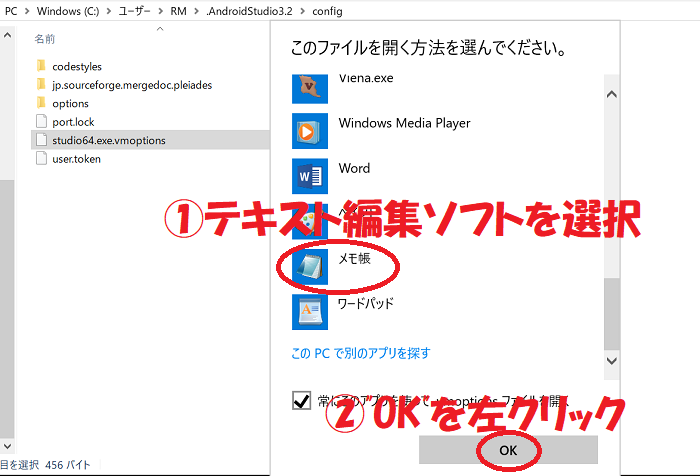The height and width of the screenshot is (476, 700).
Task: Choose the メモ帳 label
Action: (354, 258)
